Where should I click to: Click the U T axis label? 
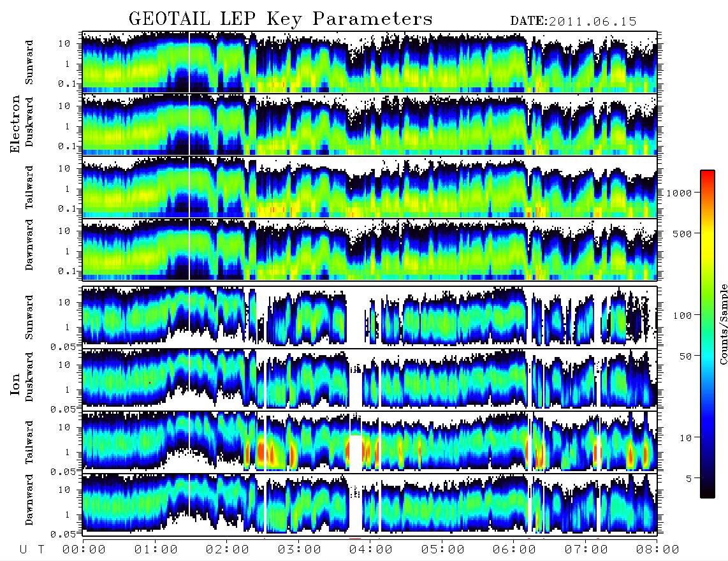[32, 550]
